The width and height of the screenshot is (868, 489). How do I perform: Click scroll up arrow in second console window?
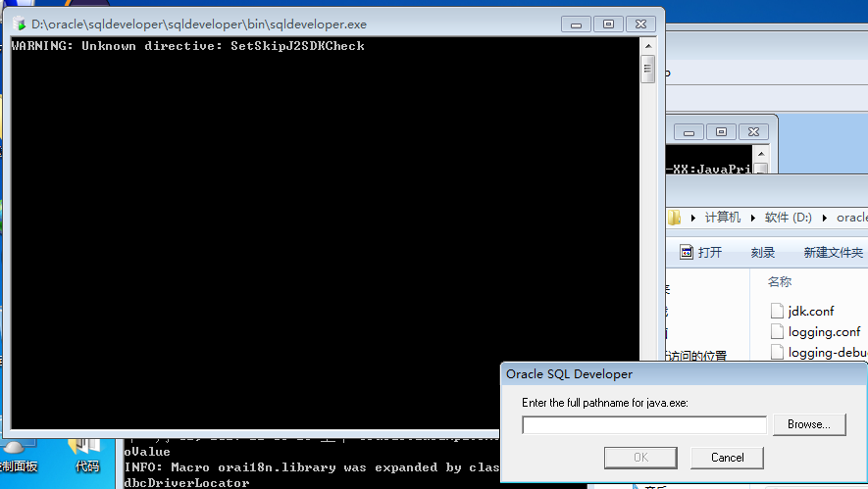click(761, 154)
